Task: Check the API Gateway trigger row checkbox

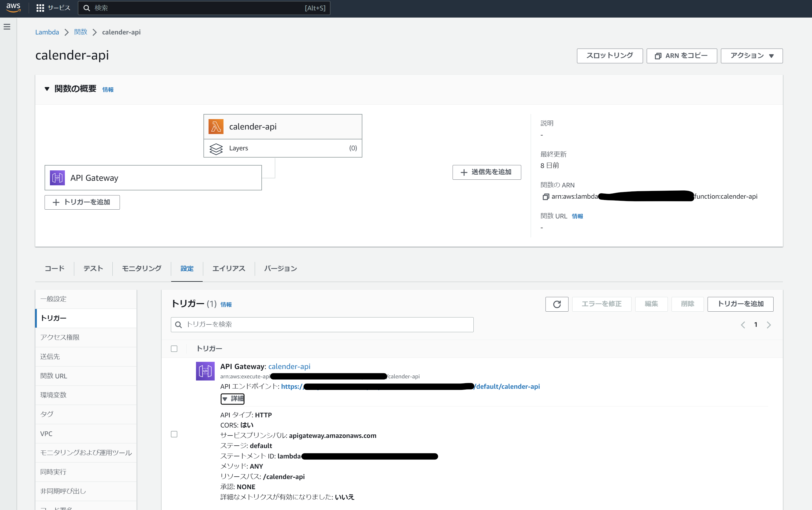Action: tap(174, 434)
